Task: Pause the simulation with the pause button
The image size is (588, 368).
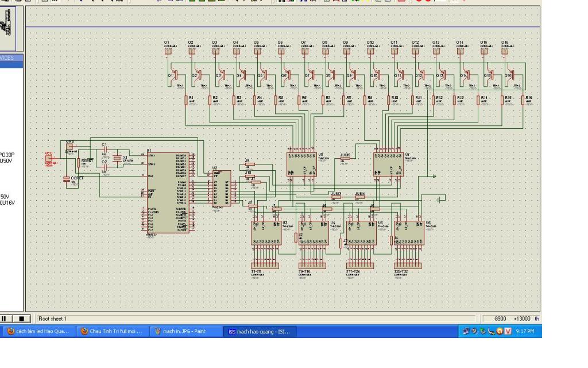Action: click(5, 319)
